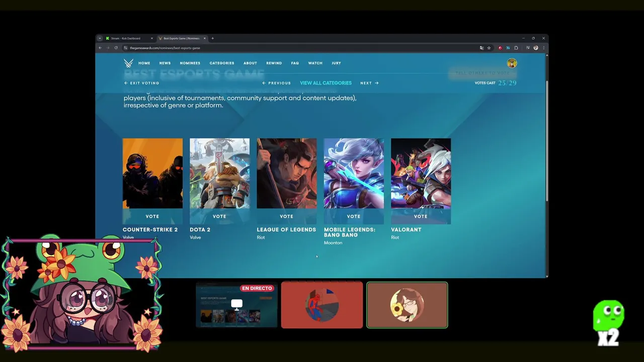Click the frog-hat VTuber avatar overlay
Viewport: 644px width, 362px height.
pos(82,293)
